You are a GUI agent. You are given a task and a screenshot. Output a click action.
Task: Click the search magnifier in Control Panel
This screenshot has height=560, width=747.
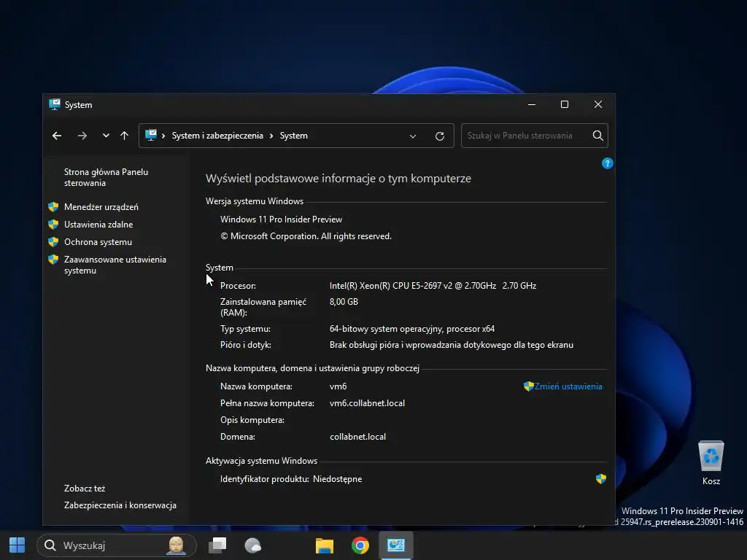click(x=598, y=136)
